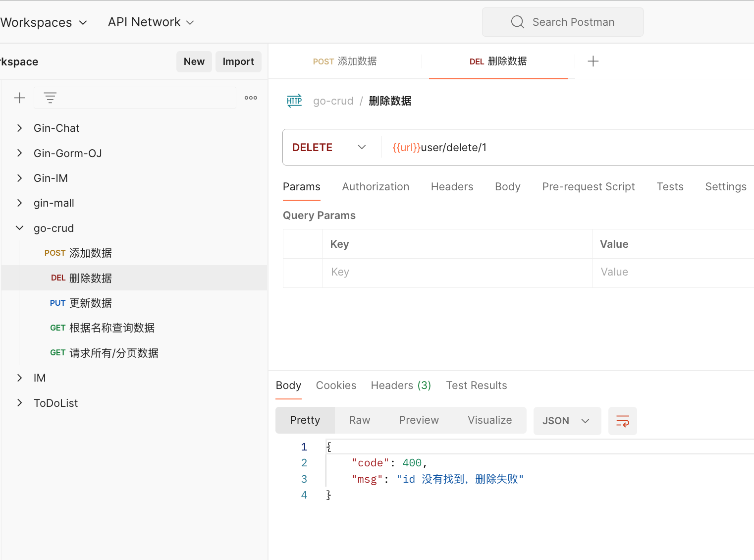Click the filter icon in sidebar search
The width and height of the screenshot is (754, 560).
click(x=50, y=98)
